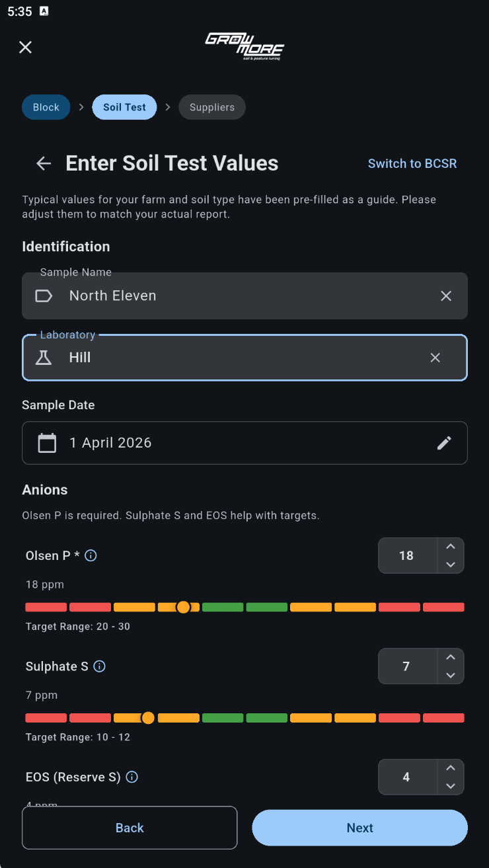
Task: Click the Olsen P slider handle
Action: pos(184,607)
